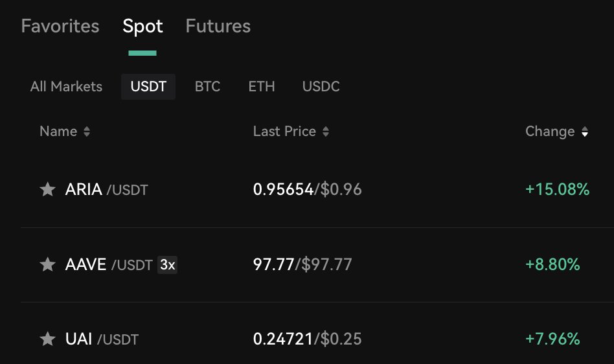Star the UAI/USDT pair
Screen dimensions: 614x364
47,339
